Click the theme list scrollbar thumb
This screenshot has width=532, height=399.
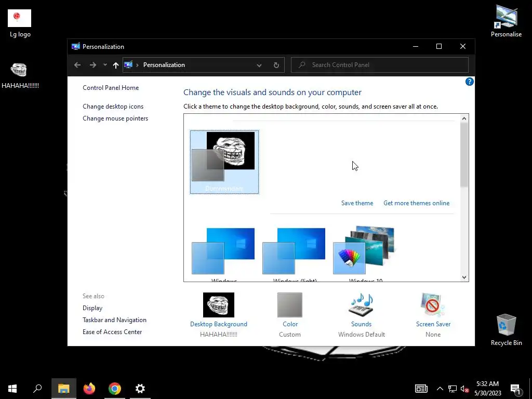click(464, 154)
